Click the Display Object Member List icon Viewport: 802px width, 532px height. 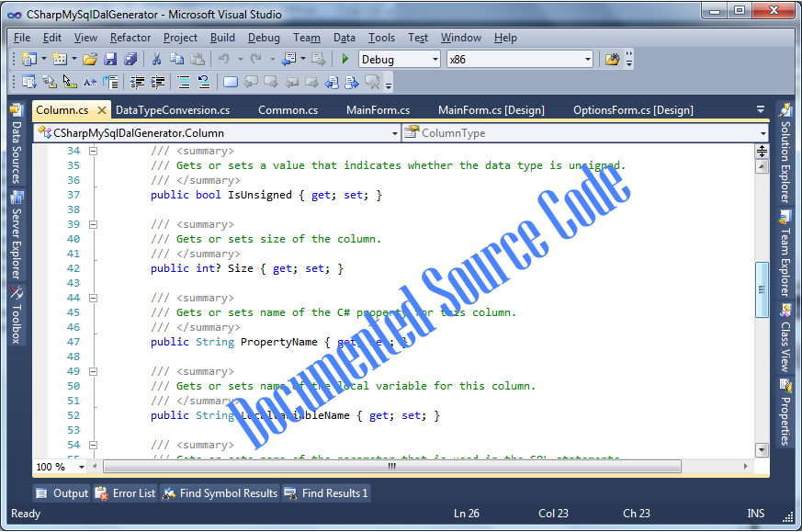29,82
